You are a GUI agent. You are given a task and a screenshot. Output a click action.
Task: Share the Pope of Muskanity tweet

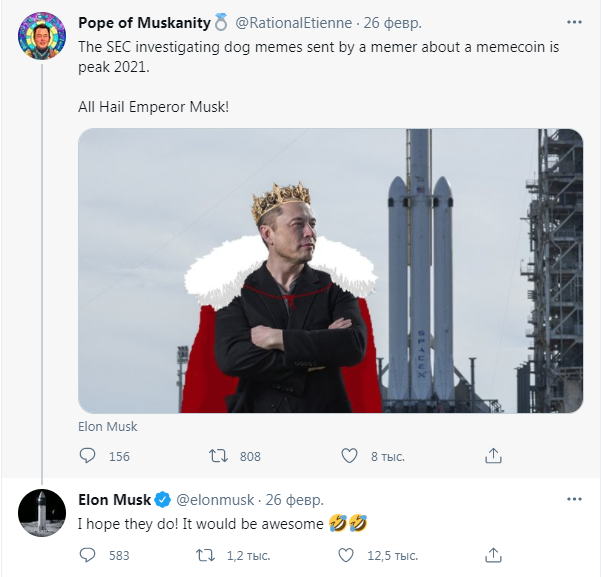coord(492,456)
